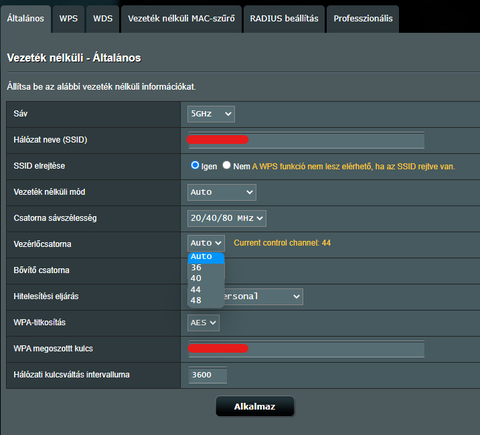Open the Vezeték nélküli mód dropdown
Image resolution: width=480 pixels, height=435 pixels.
pyautogui.click(x=222, y=192)
